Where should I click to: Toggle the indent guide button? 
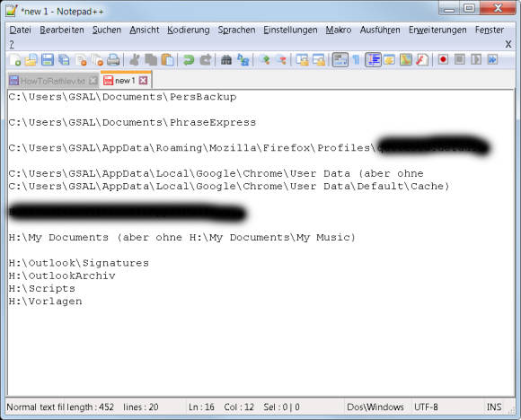tap(373, 60)
